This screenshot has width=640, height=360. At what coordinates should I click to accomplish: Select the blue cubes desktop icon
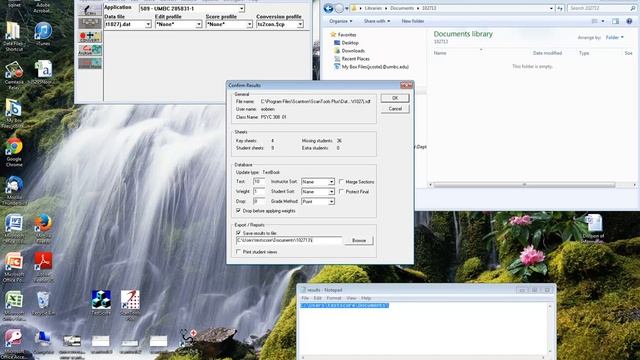click(x=101, y=302)
